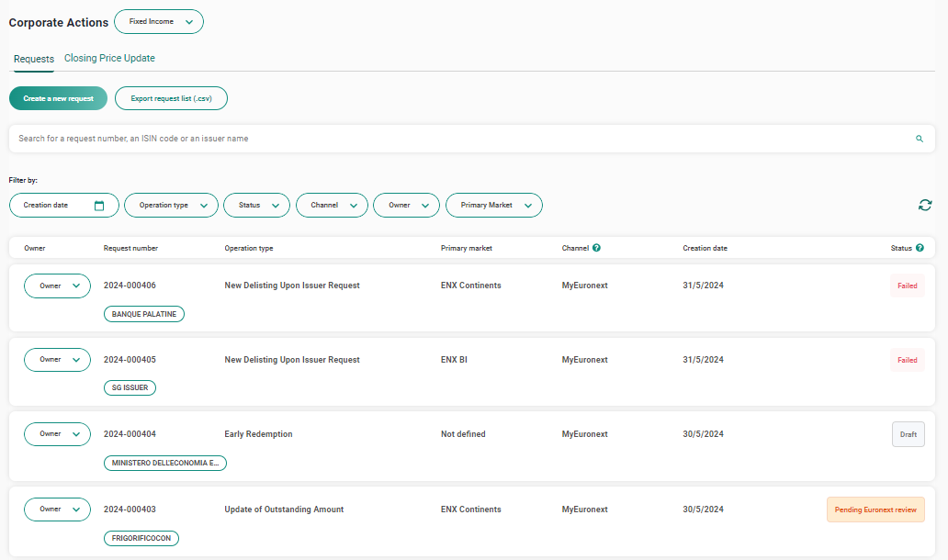The height and width of the screenshot is (560, 948).
Task: Click the ENX BI primary market cell
Action: click(x=454, y=360)
